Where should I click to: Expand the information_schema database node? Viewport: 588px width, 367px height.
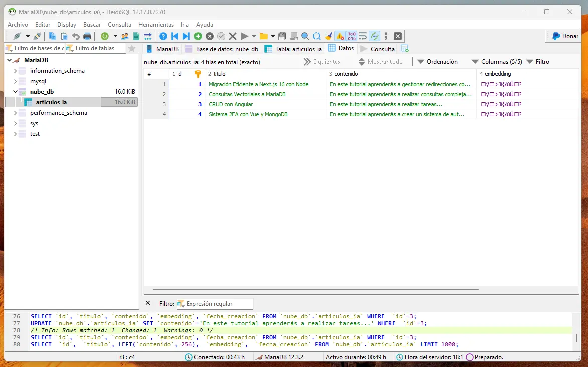tap(15, 71)
